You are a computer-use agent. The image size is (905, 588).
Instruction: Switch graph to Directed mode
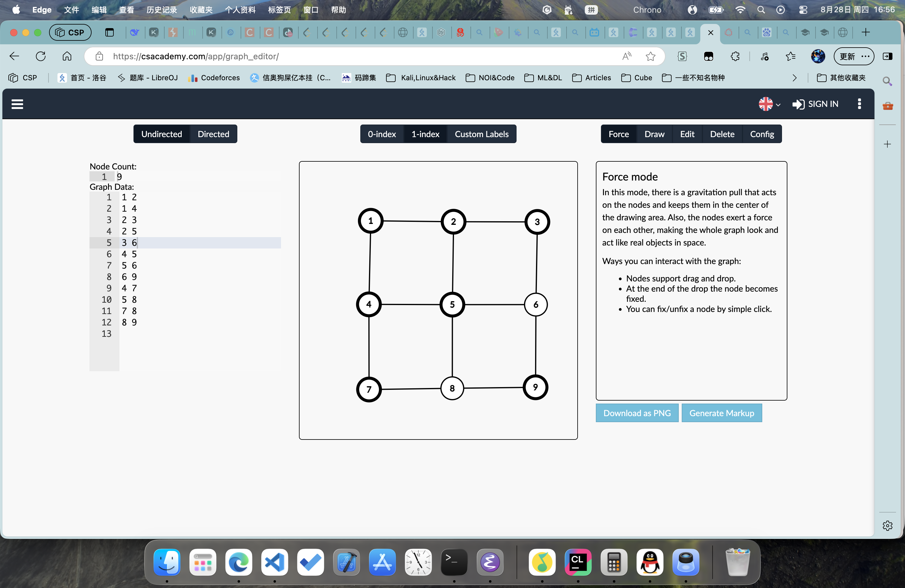(213, 134)
